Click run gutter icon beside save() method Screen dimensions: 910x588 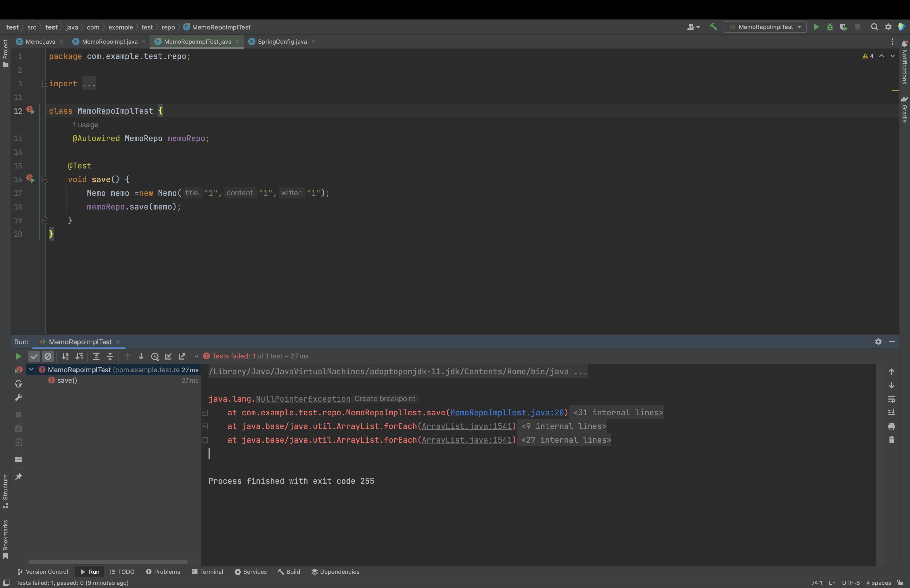pyautogui.click(x=31, y=179)
